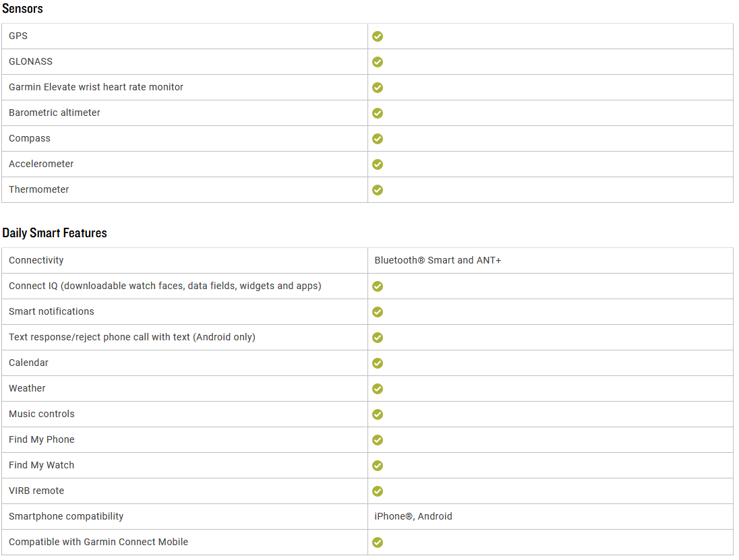Viewport: 739px width, 560px height.
Task: Click checkmark beside Garmin Elevate heart rate monitor
Action: click(378, 88)
